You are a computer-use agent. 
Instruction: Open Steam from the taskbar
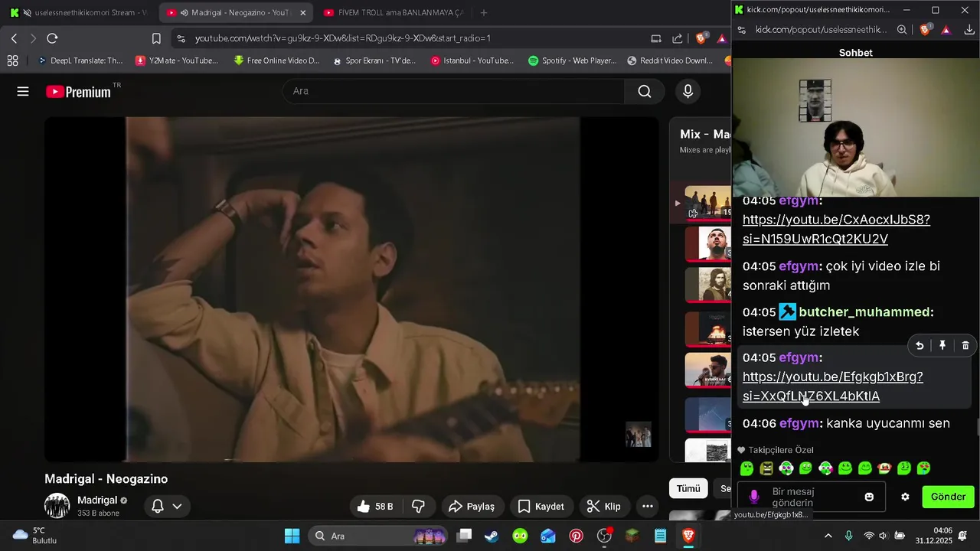click(x=492, y=536)
